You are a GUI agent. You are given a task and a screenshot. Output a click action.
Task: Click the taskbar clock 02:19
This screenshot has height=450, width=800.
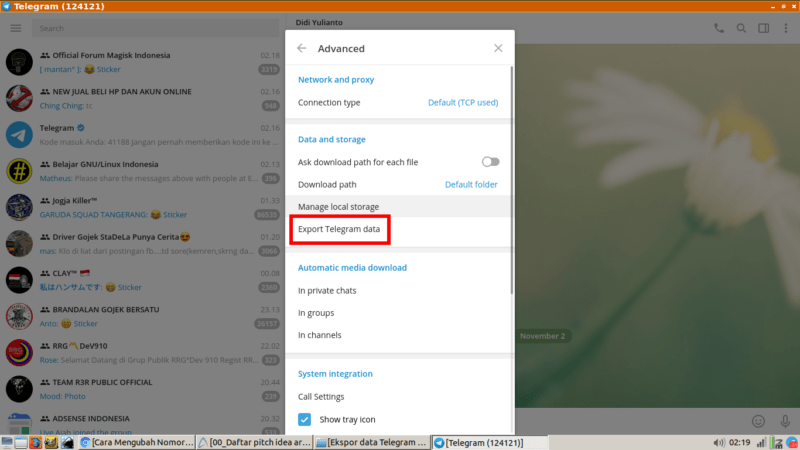(x=739, y=442)
